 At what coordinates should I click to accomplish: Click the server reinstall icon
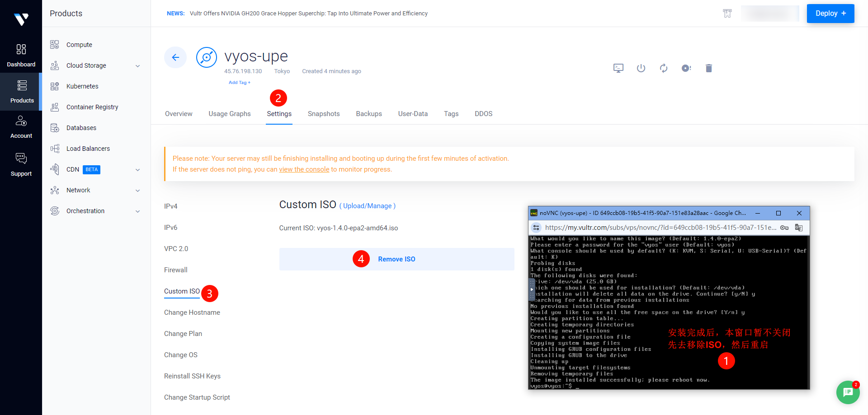(x=686, y=68)
